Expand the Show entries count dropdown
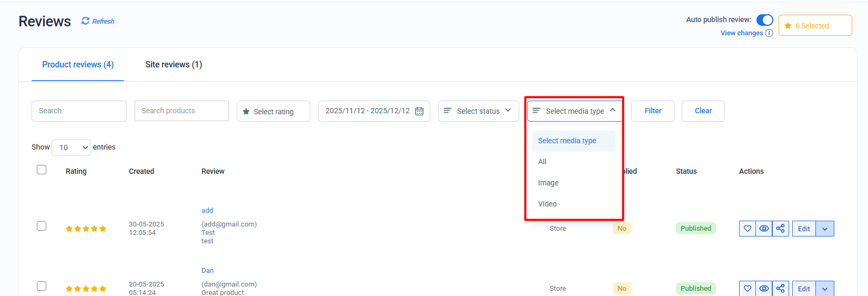 point(71,147)
